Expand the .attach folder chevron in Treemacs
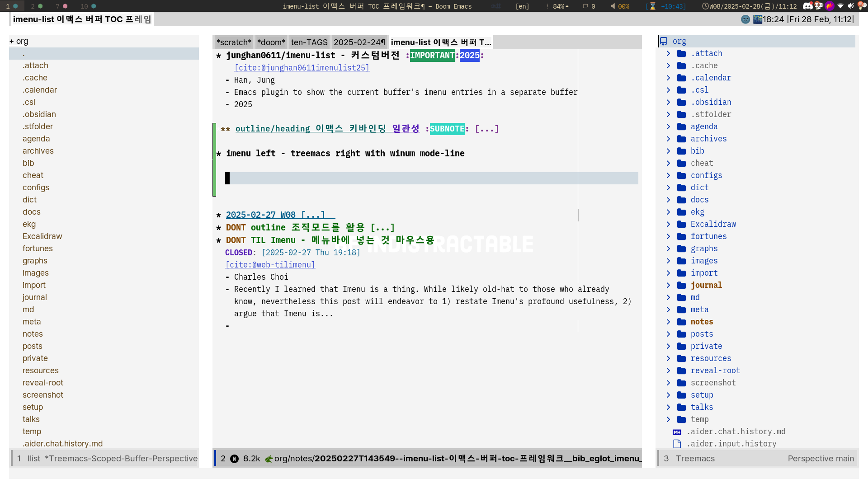Screen dimensions: 868x488 tap(668, 53)
